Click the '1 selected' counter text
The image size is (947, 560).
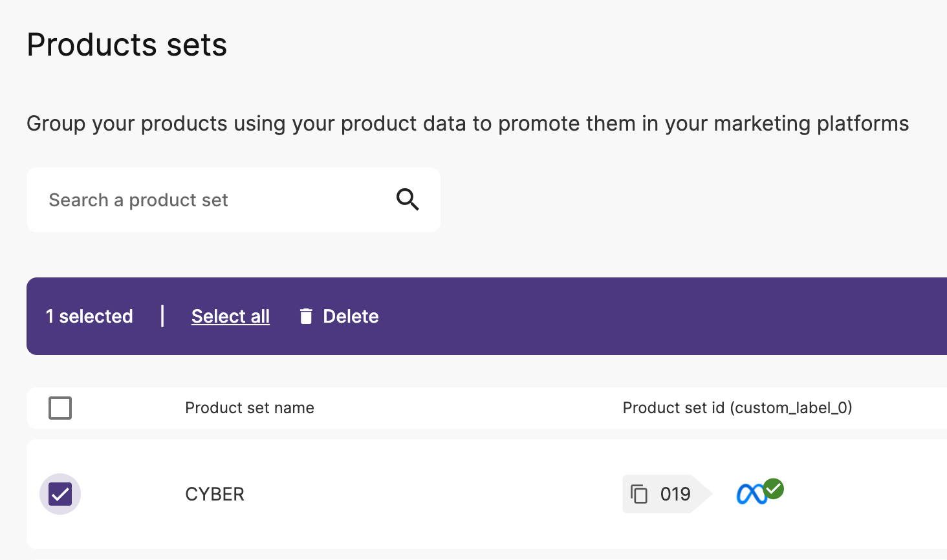point(89,316)
